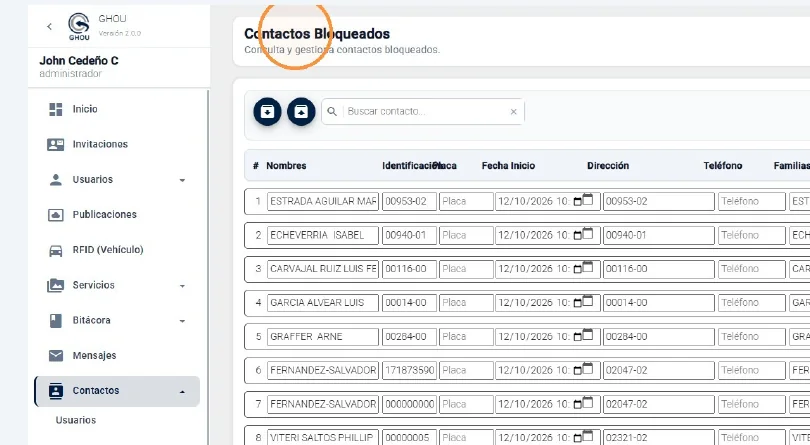The height and width of the screenshot is (445, 810).
Task: Click Teléfono field in ESTRADA AGUILAR row
Action: (752, 202)
